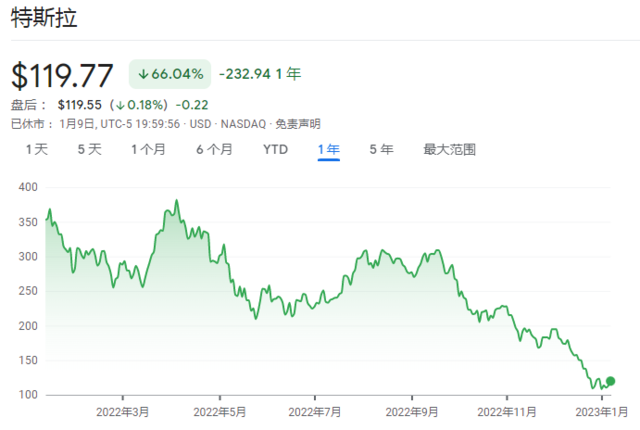Click the 2023年1月 axis label
This screenshot has height=430, width=640.
(x=602, y=412)
